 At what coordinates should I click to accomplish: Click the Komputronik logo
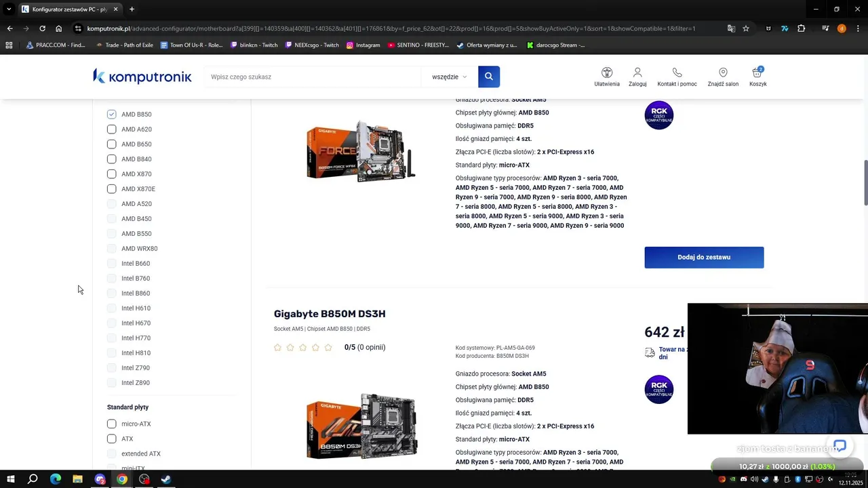tap(142, 77)
